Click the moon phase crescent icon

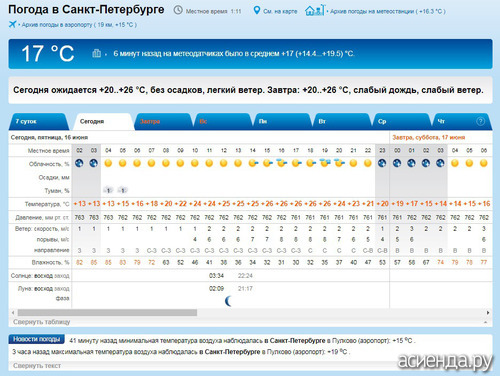pos(228,301)
